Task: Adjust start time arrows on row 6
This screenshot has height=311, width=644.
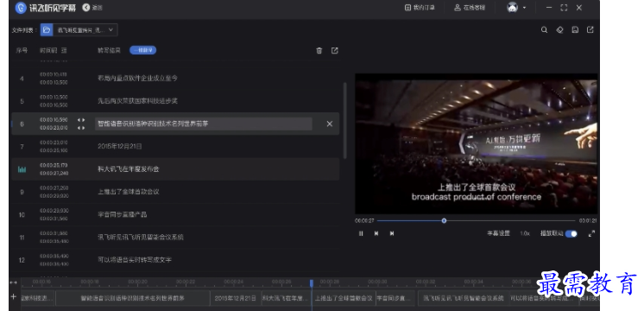Action: pos(81,120)
